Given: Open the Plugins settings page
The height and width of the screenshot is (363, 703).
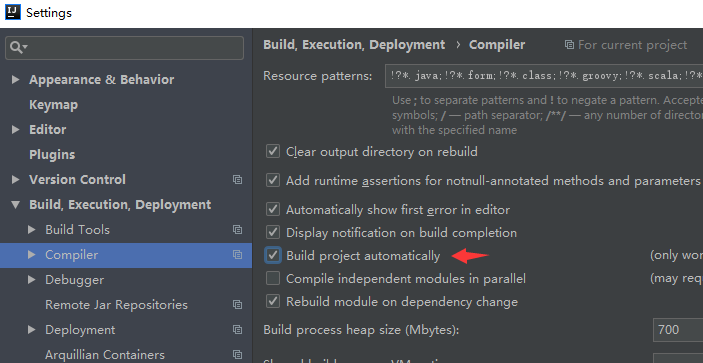Looking at the screenshot, I should coord(52,155).
